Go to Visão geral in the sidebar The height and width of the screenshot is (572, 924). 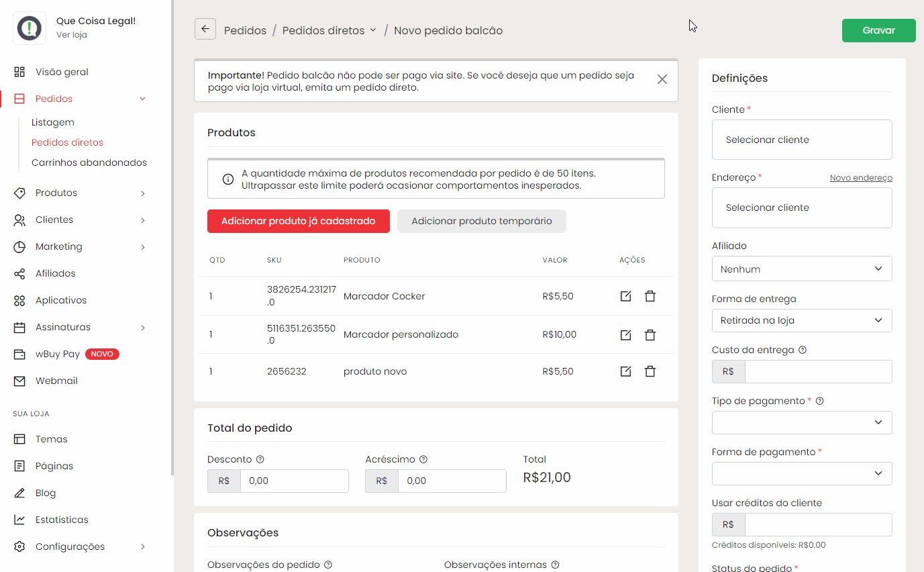pos(62,72)
